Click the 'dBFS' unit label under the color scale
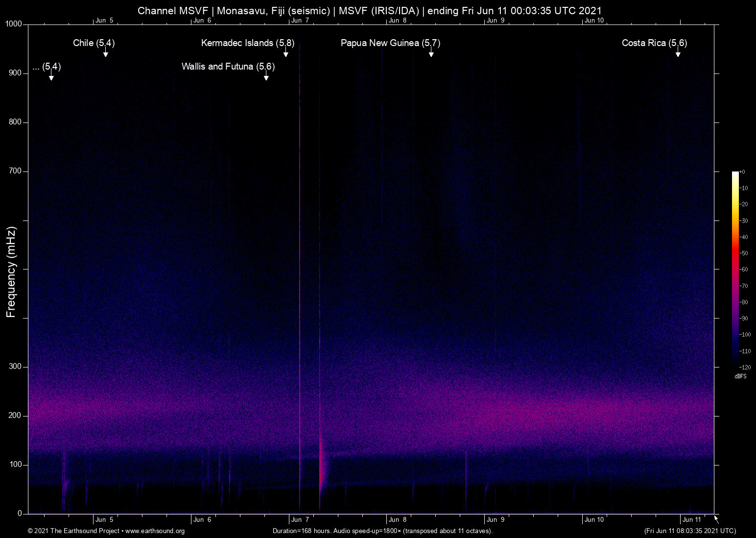The image size is (756, 538). point(740,376)
